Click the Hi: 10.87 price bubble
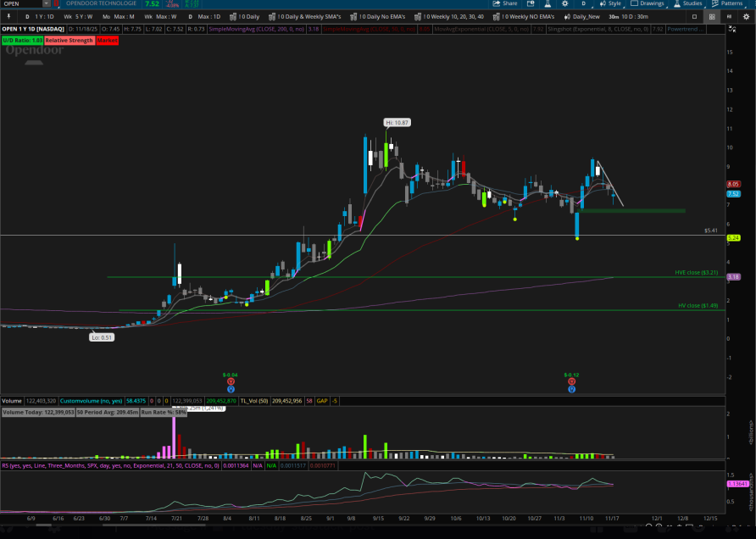Image resolution: width=756 pixels, height=539 pixels. [397, 123]
